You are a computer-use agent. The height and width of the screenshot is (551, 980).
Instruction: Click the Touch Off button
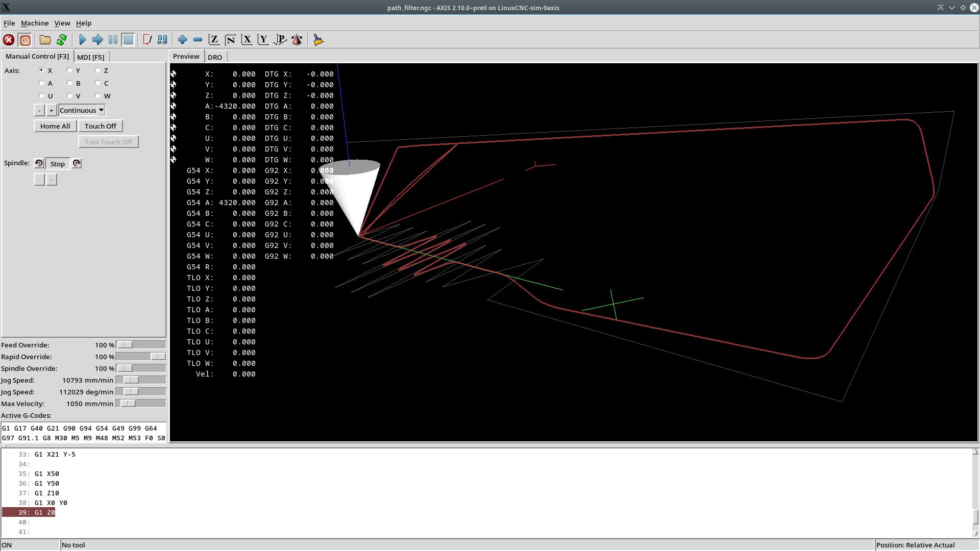point(101,126)
